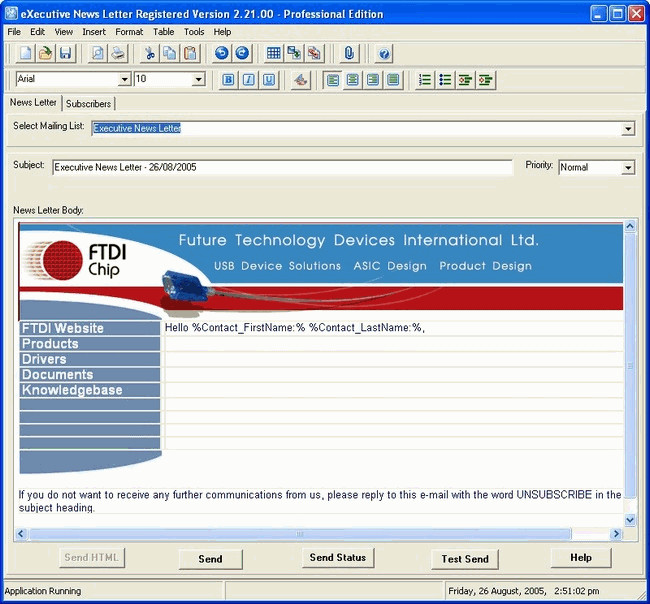Apply a bulleted list
This screenshot has height=604, width=650.
click(445, 80)
